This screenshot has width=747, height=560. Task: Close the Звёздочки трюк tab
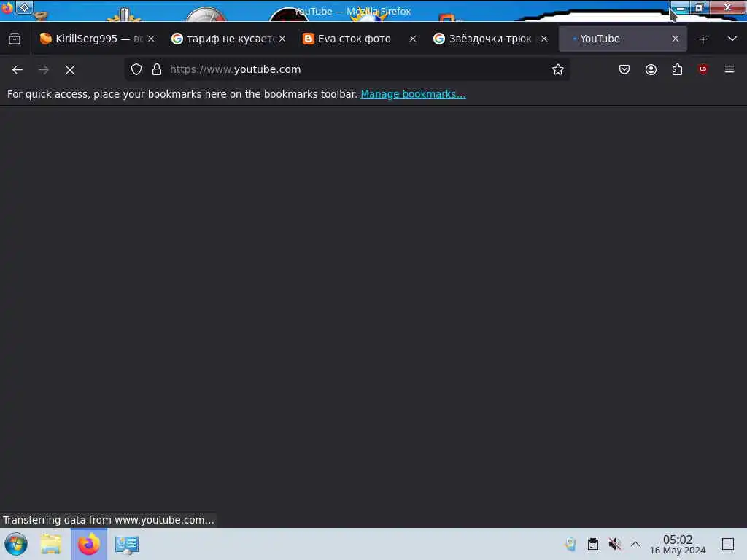click(544, 39)
